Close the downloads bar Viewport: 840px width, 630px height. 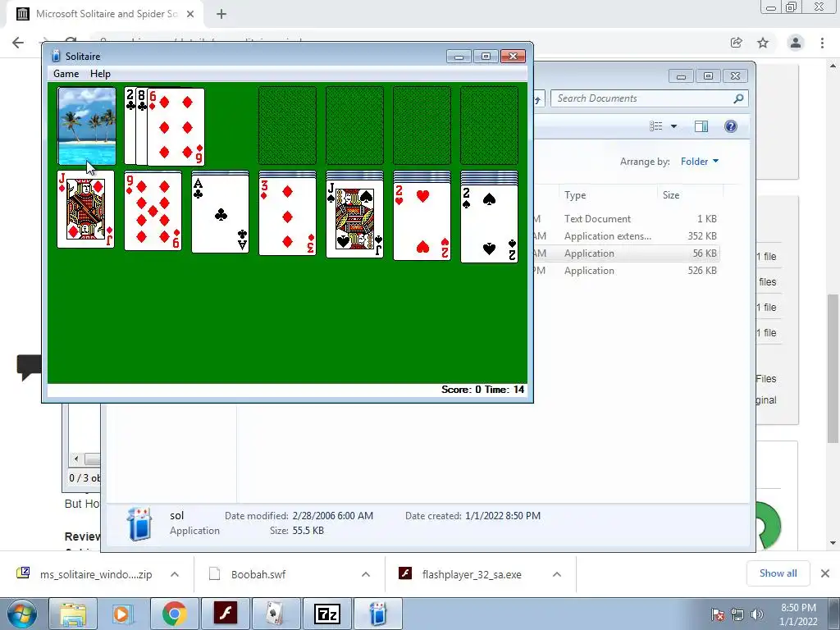pos(825,573)
